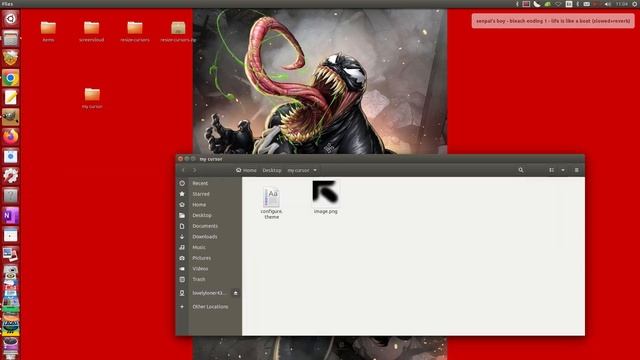Open Pictures in the Files sidebar
Viewport: 640px width, 360px height.
click(x=209, y=258)
